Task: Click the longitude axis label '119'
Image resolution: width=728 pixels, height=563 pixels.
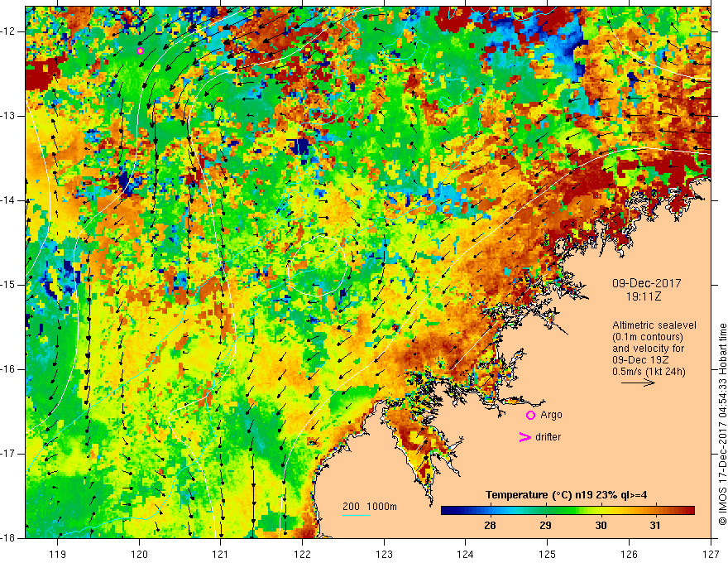Action: (x=58, y=554)
